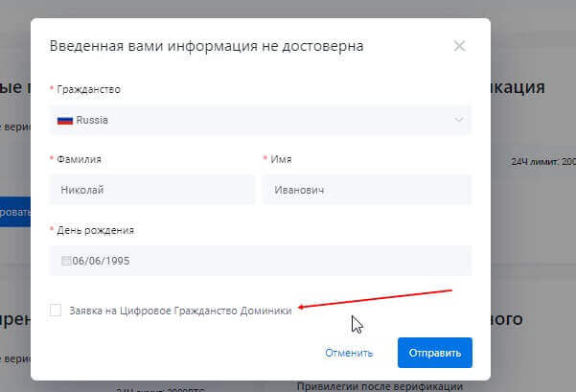Screen dimensions: 576x392
Task: Expand the citizenship dropdown arrow
Action: point(457,121)
